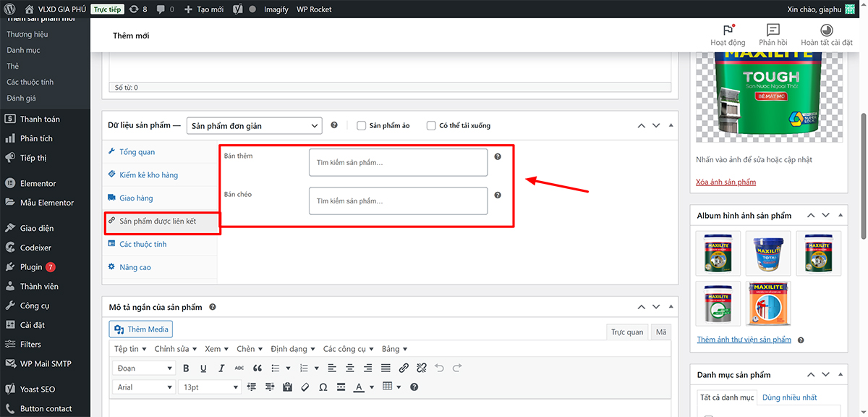Switch to the Mã editor tab

660,332
